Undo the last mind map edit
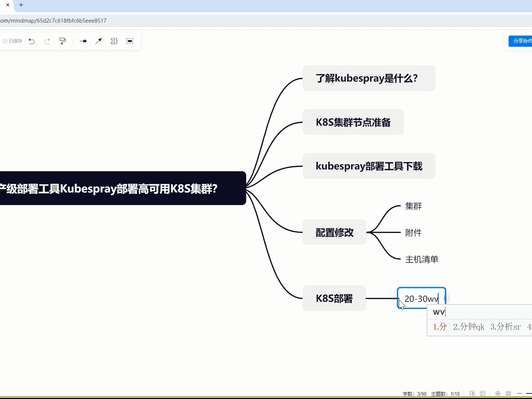The image size is (532, 399). pyautogui.click(x=32, y=41)
